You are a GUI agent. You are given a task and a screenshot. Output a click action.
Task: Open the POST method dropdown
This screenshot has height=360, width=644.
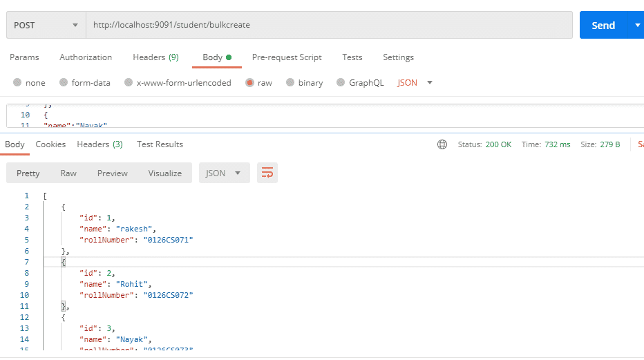[x=46, y=25]
